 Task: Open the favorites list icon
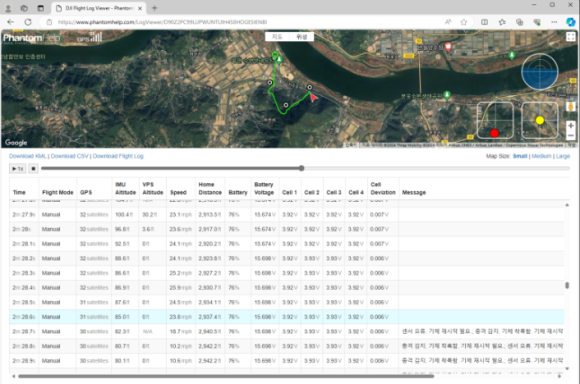pos(502,22)
